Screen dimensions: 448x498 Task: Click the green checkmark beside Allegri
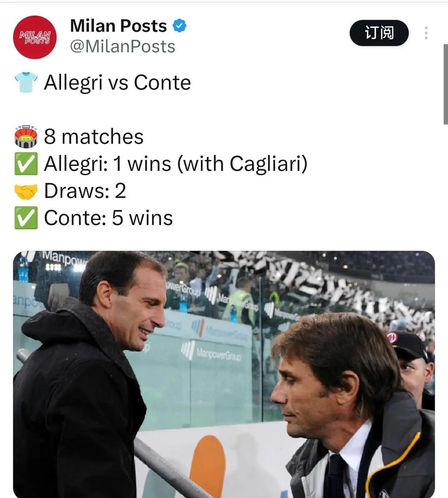pos(26,164)
